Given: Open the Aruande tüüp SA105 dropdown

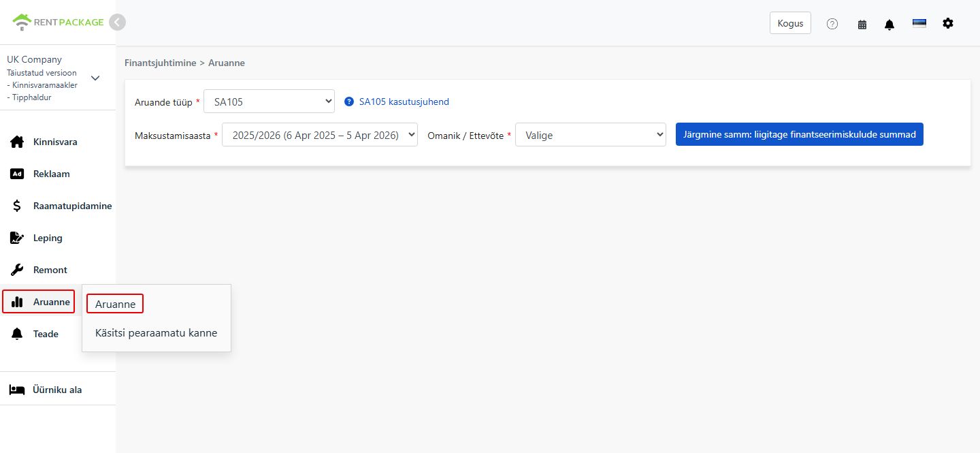Looking at the screenshot, I should 269,101.
